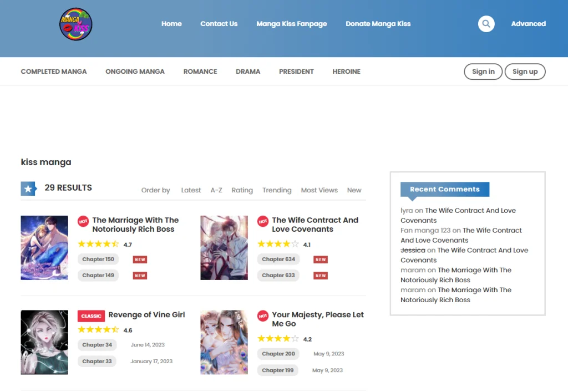This screenshot has width=568, height=392.
Task: Read Chapter 199
Action: pos(278,370)
